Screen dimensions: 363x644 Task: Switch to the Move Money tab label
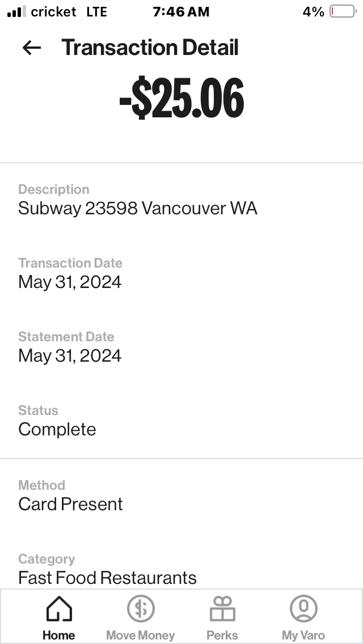tap(140, 635)
